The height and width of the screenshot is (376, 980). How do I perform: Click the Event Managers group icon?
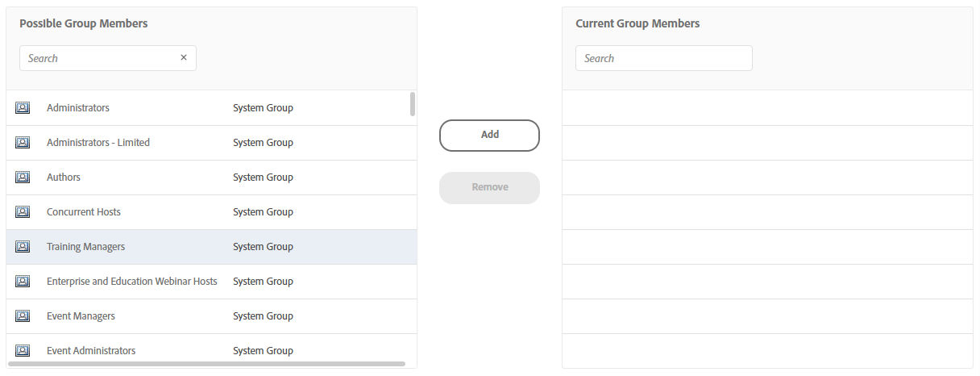(x=23, y=316)
